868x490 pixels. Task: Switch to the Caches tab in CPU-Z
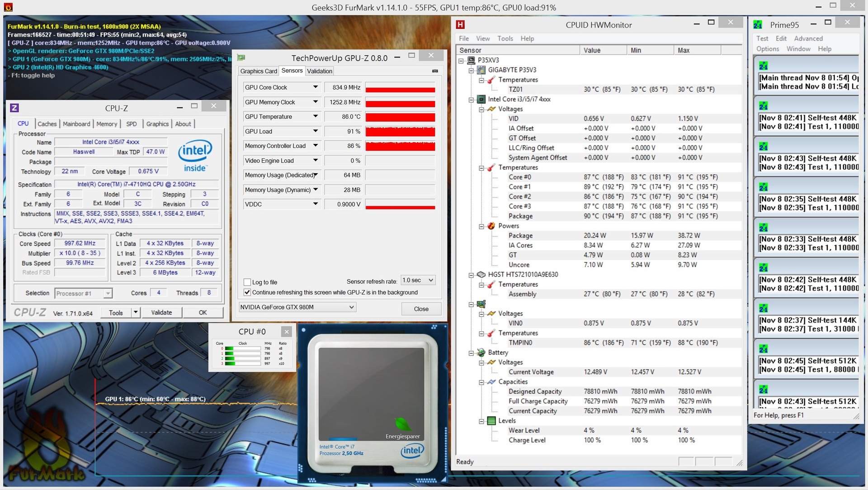[x=47, y=124]
